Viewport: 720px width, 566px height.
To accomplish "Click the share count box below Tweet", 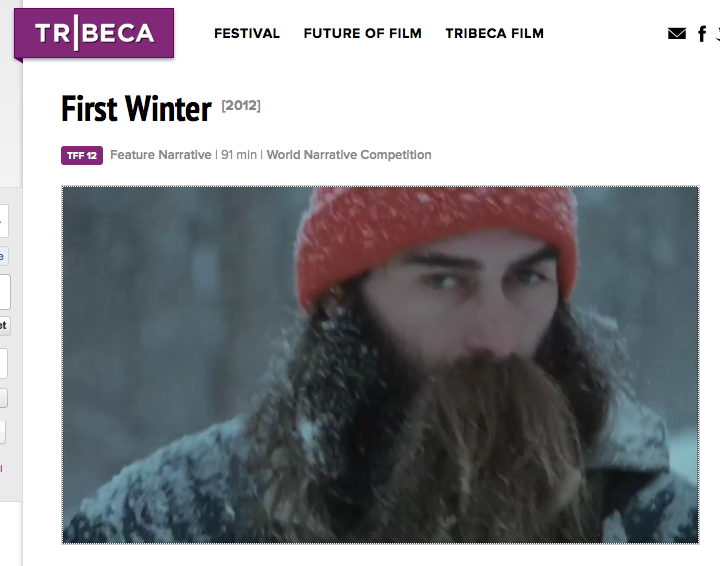I will [3, 363].
